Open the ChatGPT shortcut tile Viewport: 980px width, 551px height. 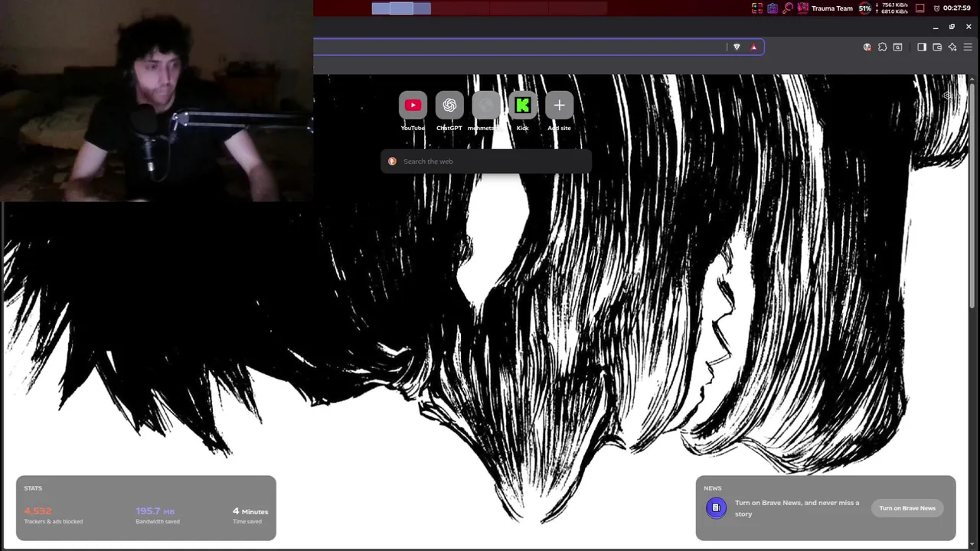click(x=449, y=106)
